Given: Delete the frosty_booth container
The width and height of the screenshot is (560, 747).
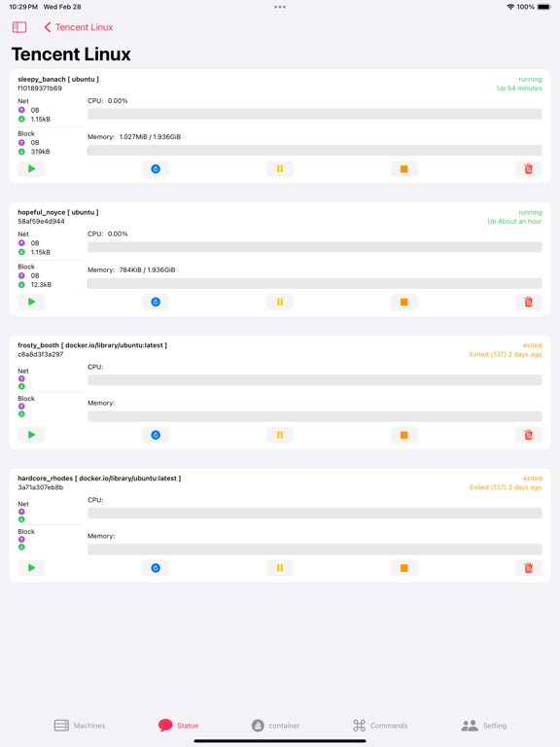Looking at the screenshot, I should 529,435.
